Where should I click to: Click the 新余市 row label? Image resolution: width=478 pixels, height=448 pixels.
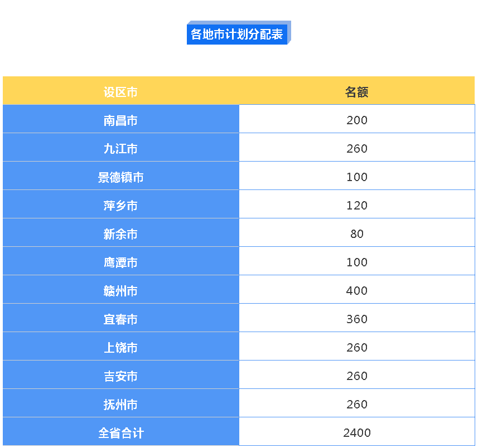[120, 234]
